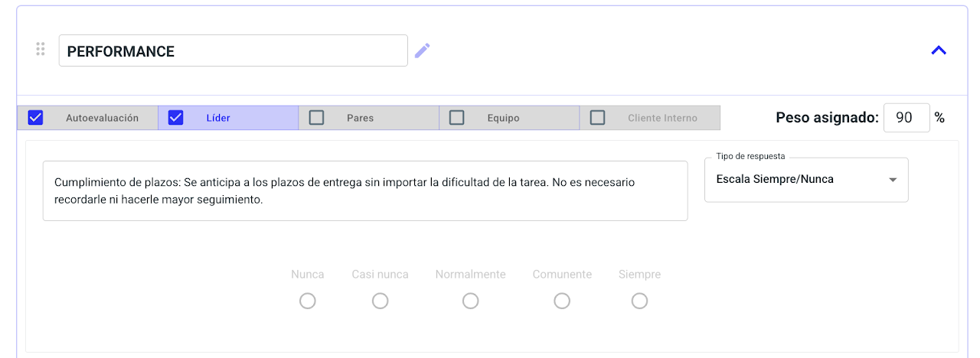
Task: Enable the Pares checkbox
Action: [x=316, y=118]
